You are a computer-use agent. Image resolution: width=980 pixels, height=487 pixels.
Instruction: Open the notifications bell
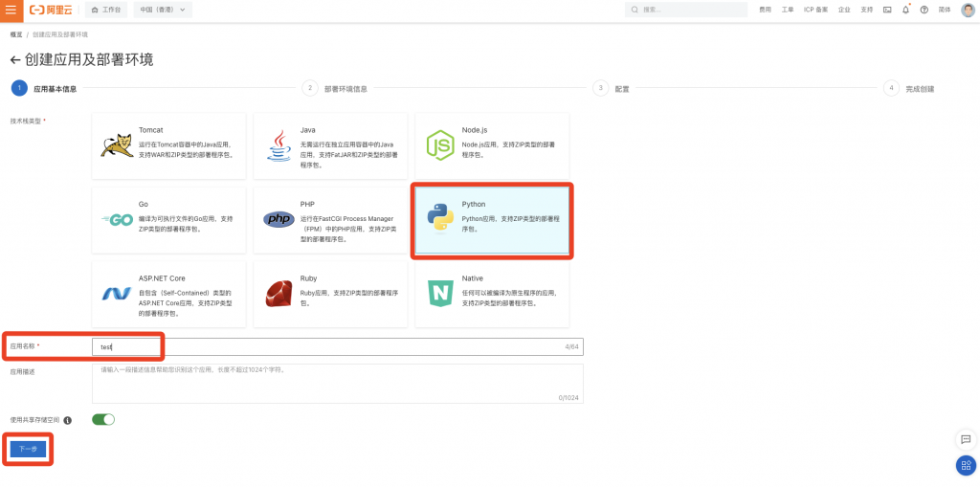[905, 10]
